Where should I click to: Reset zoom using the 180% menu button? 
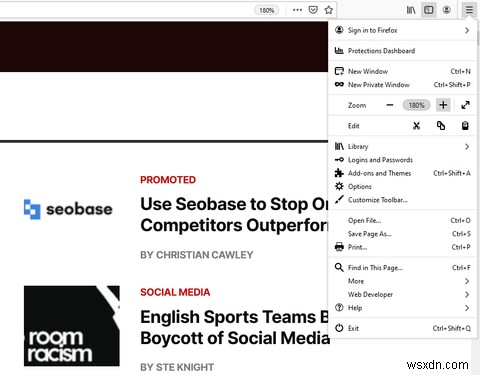pyautogui.click(x=416, y=105)
